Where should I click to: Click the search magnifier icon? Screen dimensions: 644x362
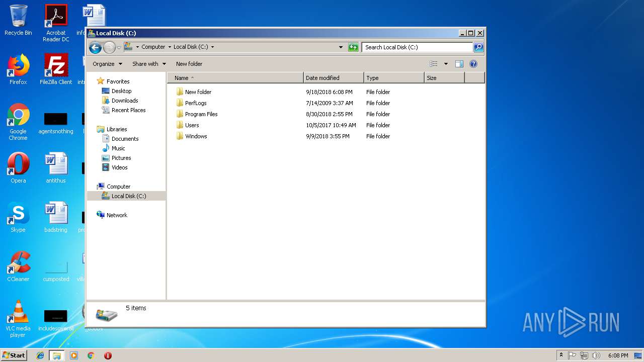(478, 47)
